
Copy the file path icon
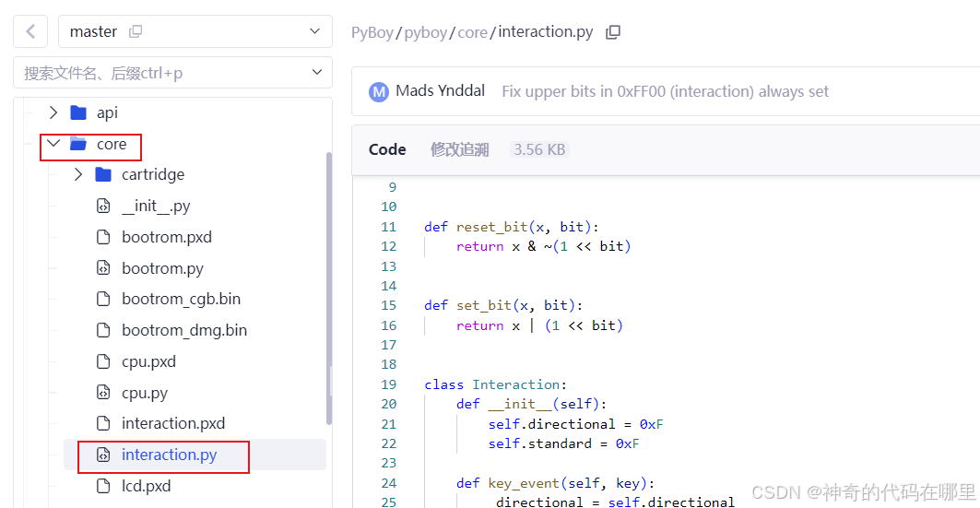(x=613, y=32)
